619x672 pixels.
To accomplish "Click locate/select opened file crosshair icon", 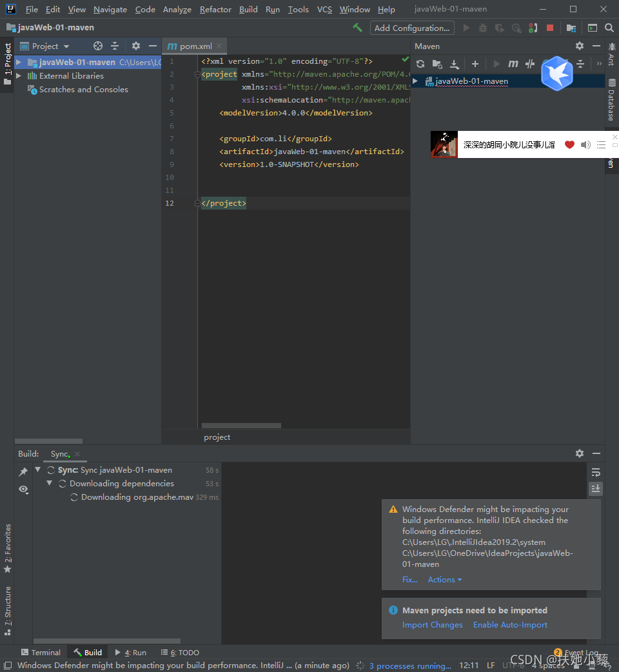I will coord(98,46).
